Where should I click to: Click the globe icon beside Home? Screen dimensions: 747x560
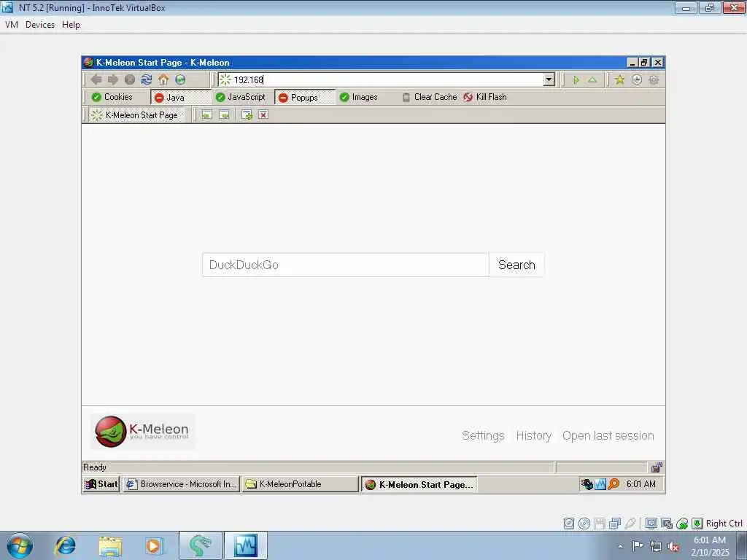[180, 79]
